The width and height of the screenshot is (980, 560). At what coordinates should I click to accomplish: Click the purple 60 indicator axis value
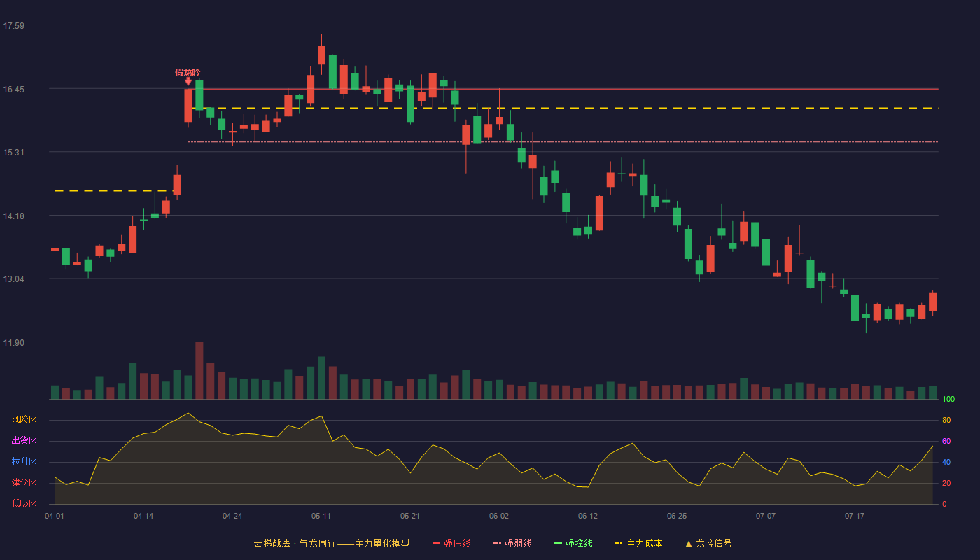946,441
